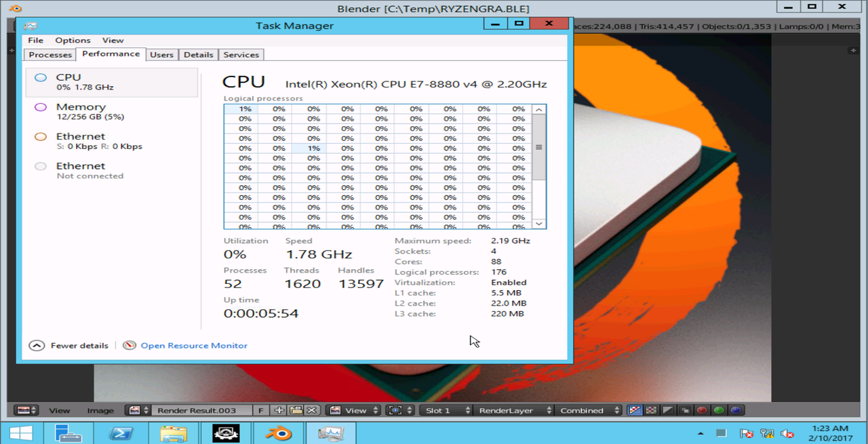Click the network tray icon
This screenshot has height=444, width=868.
tap(767, 433)
